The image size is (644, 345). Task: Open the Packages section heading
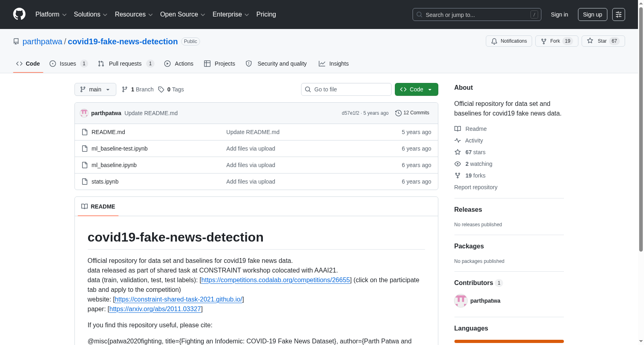pos(469,246)
